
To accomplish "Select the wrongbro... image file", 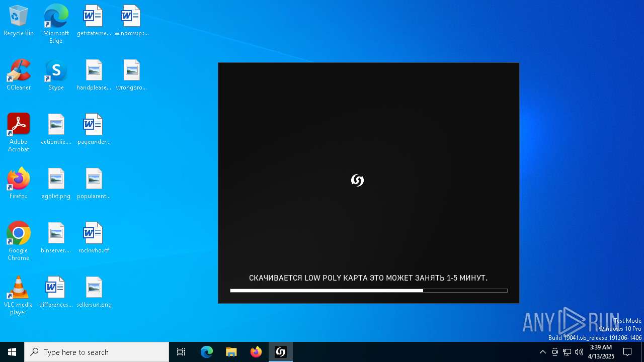I will (x=131, y=75).
